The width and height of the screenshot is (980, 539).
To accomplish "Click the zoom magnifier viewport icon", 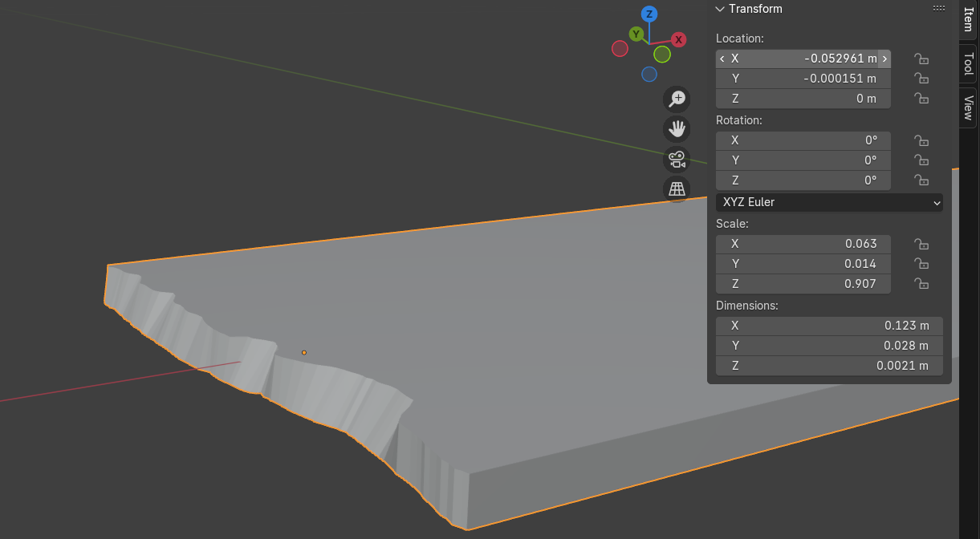I will [677, 99].
